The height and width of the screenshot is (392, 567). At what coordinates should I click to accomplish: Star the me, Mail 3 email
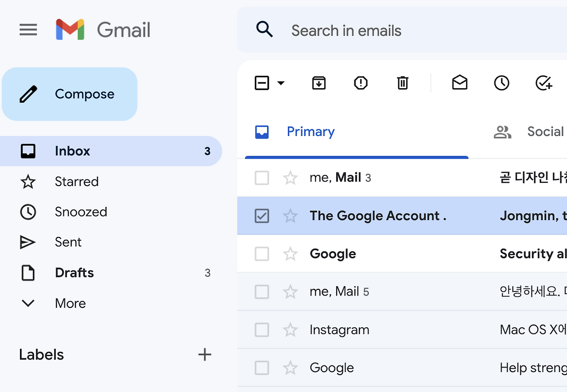point(290,178)
